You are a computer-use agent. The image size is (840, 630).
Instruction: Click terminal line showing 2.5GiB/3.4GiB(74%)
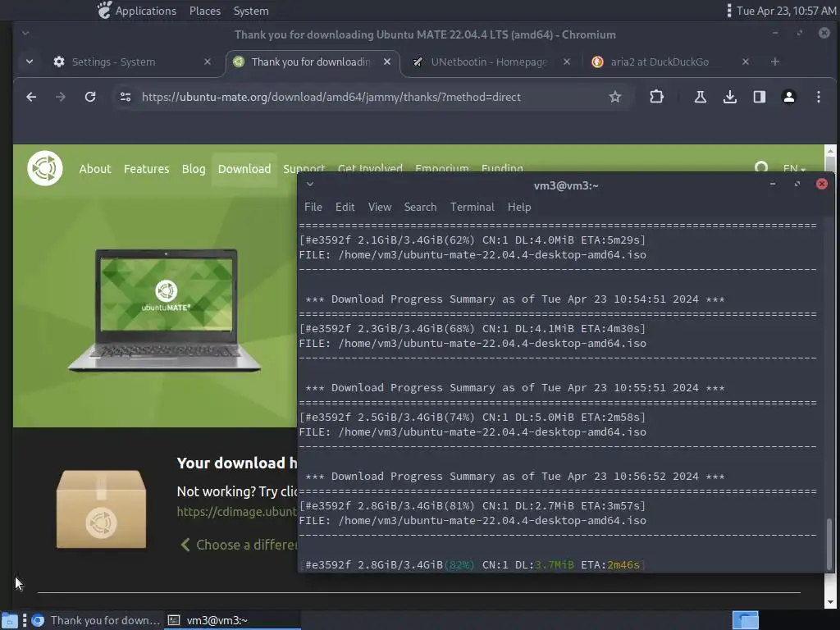point(472,417)
